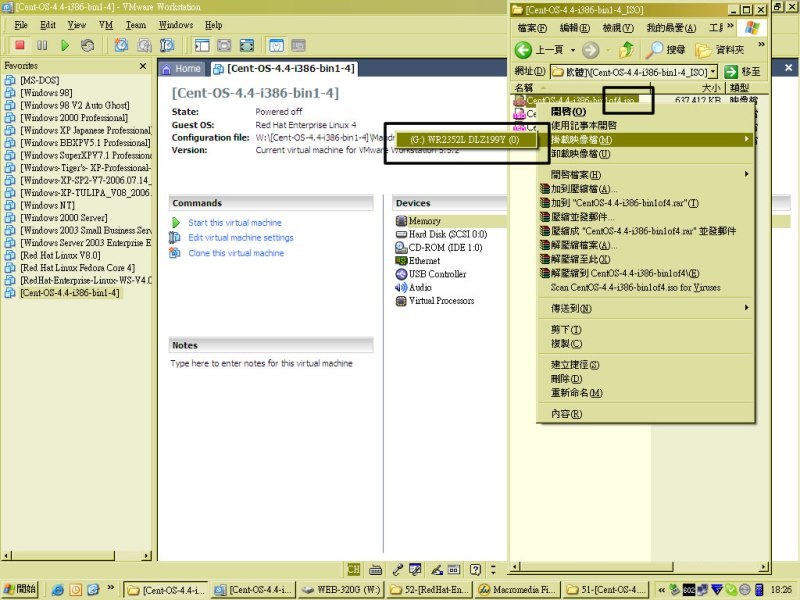Screen dimensions: 800x600
Task: Click the Forward arrow icon in Explorer
Action: (590, 49)
